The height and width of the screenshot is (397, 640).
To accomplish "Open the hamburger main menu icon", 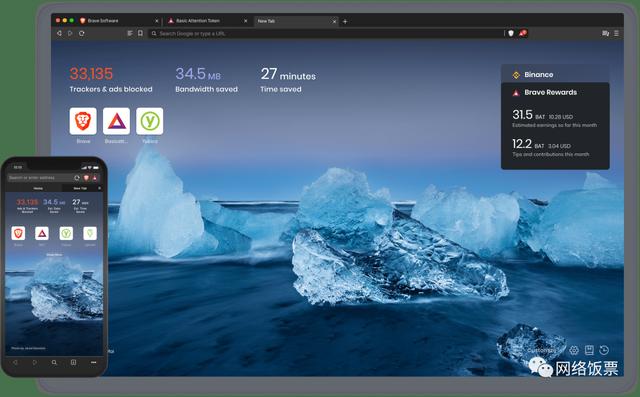I will tap(616, 33).
